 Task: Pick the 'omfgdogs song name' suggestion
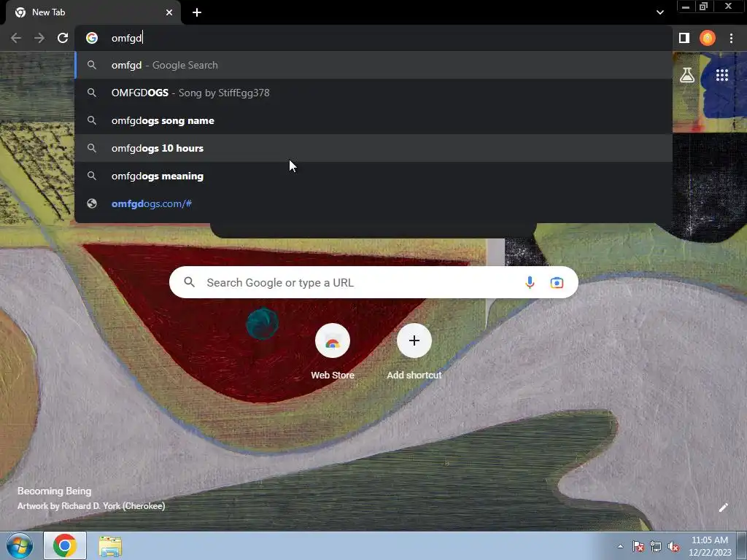(x=373, y=120)
